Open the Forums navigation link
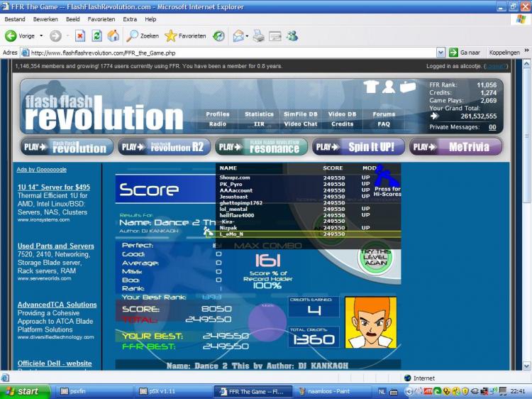532x399 pixels. click(x=384, y=114)
